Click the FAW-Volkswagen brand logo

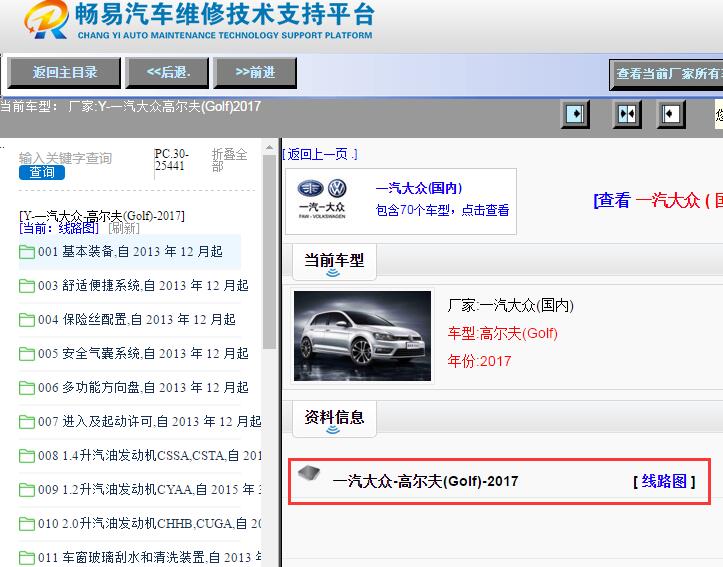pos(322,199)
